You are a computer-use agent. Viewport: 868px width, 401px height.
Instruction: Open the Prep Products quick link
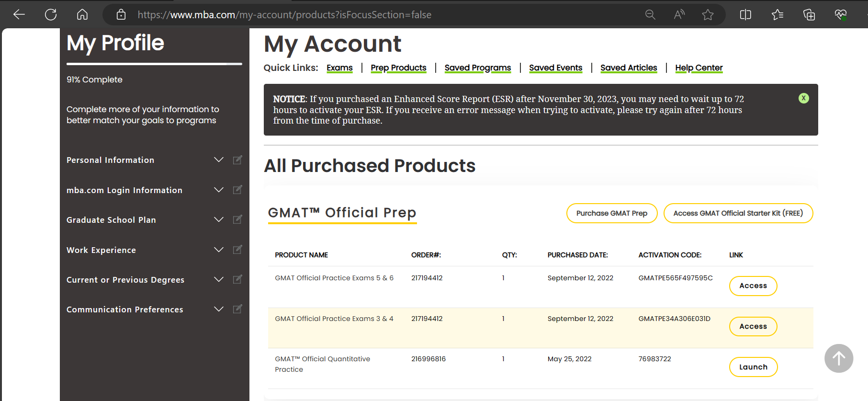398,68
